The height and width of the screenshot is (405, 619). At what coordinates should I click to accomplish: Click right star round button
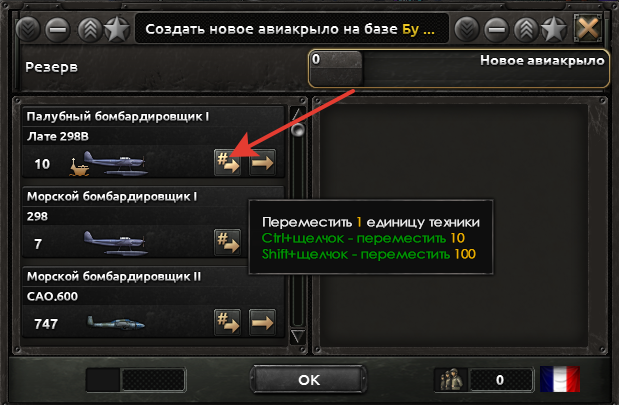[x=553, y=29]
